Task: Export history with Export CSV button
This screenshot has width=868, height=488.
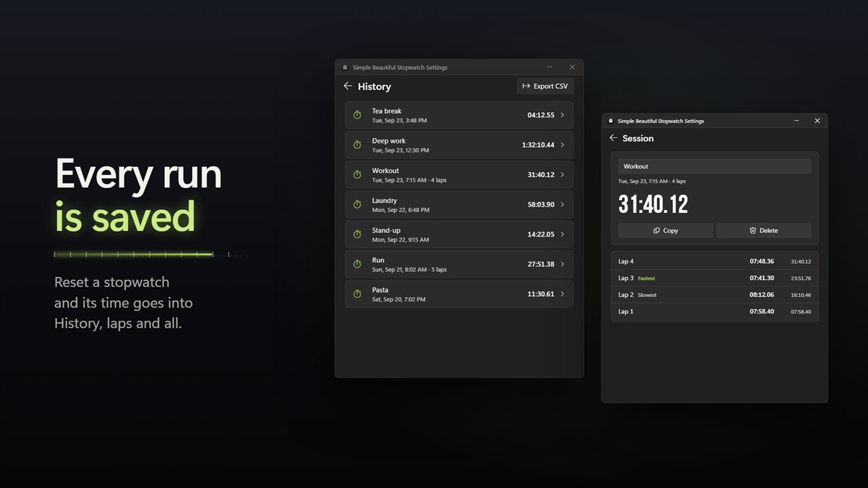Action: [x=545, y=86]
